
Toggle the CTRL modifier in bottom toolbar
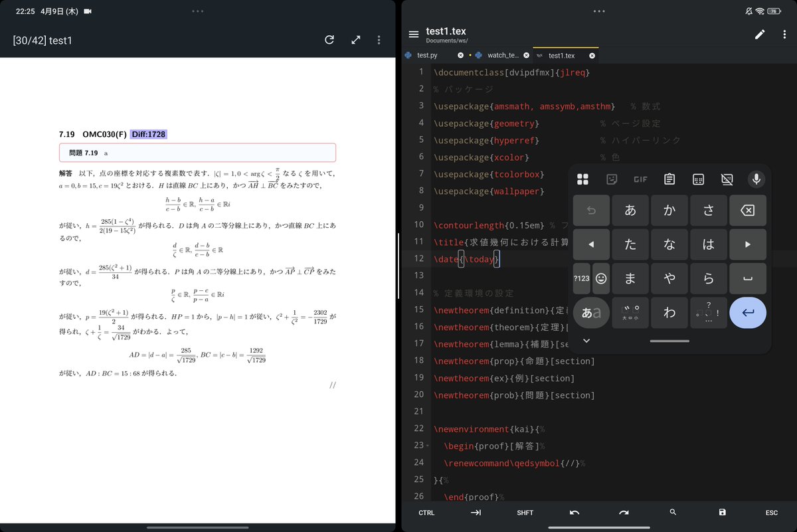pyautogui.click(x=426, y=513)
